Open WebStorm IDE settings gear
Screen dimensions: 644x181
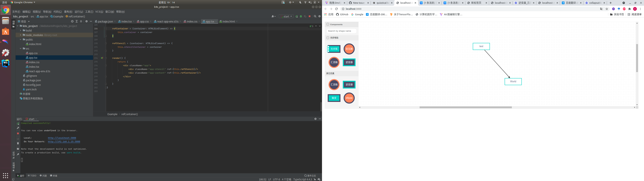[x=319, y=16]
